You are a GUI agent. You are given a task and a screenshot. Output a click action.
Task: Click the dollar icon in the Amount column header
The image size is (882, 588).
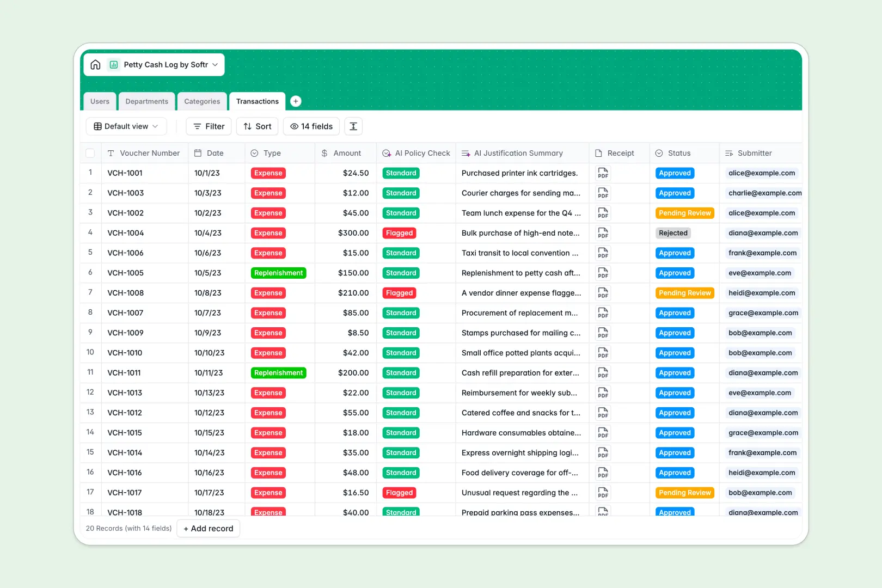[323, 153]
